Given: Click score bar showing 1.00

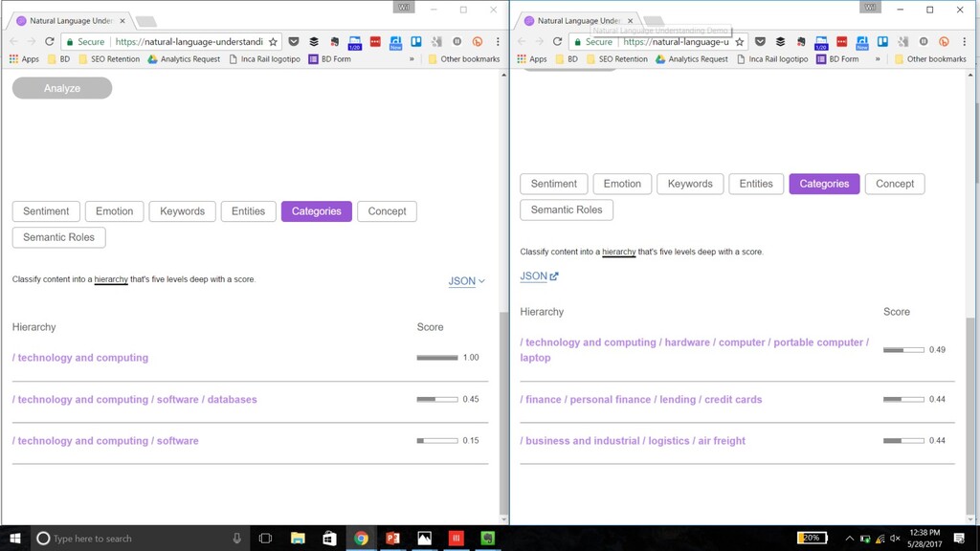Looking at the screenshot, I should tap(437, 358).
